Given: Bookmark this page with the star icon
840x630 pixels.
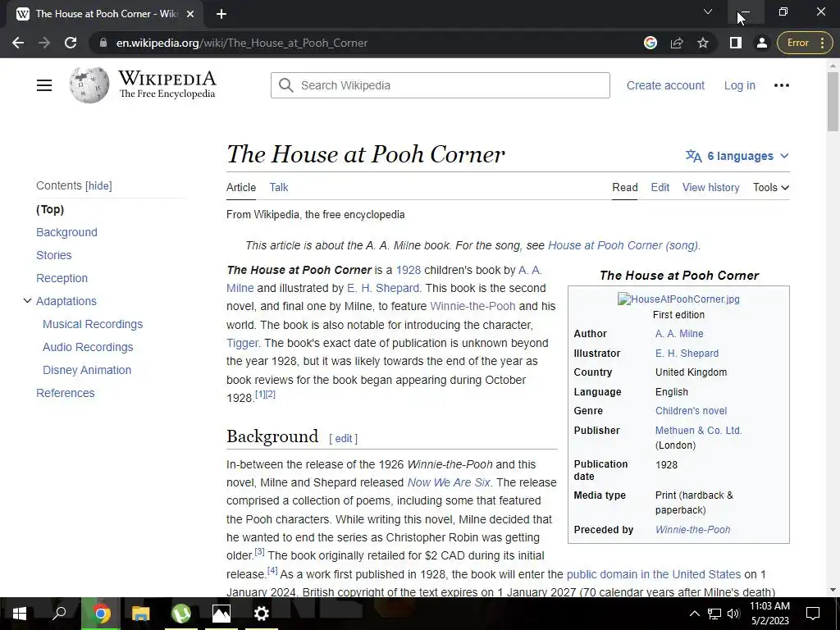Looking at the screenshot, I should pyautogui.click(x=703, y=43).
